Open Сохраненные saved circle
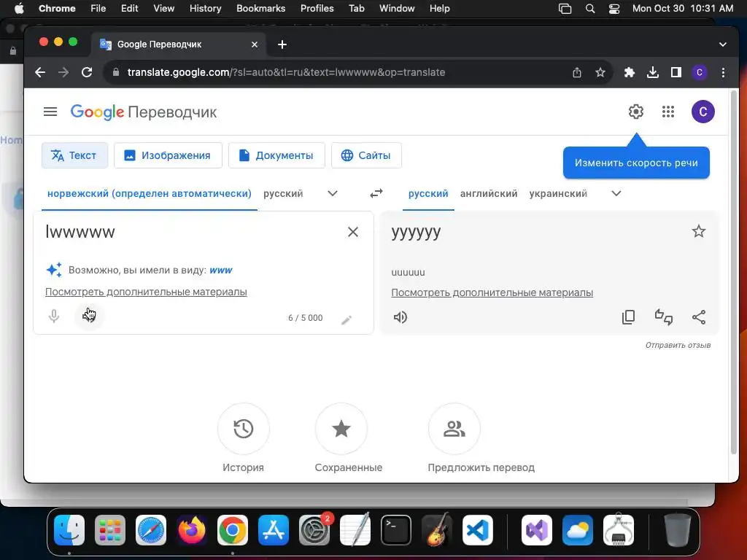This screenshot has height=560, width=747. [x=341, y=429]
